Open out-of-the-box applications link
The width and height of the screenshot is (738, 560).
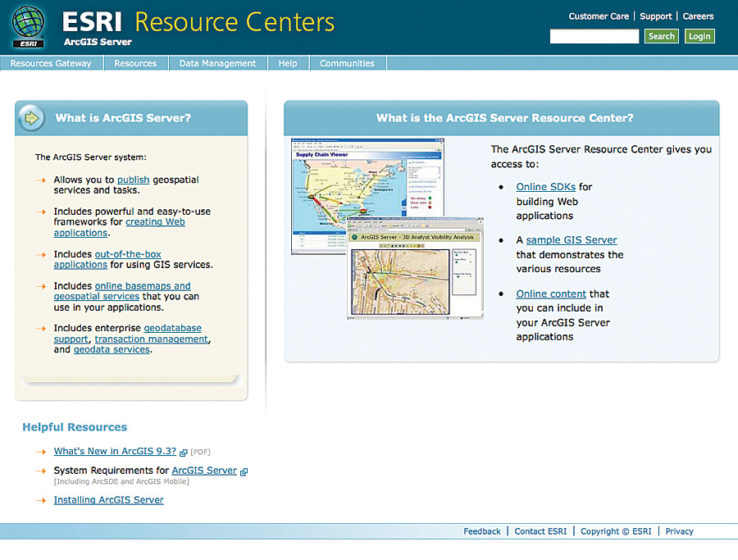tap(107, 259)
